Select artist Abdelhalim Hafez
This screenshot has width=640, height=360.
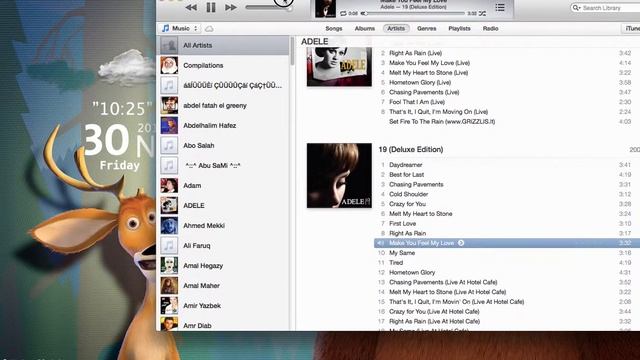tap(224, 125)
